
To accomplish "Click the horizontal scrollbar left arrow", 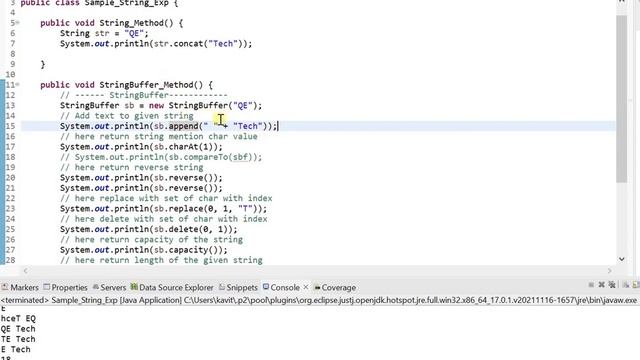I will point(25,270).
